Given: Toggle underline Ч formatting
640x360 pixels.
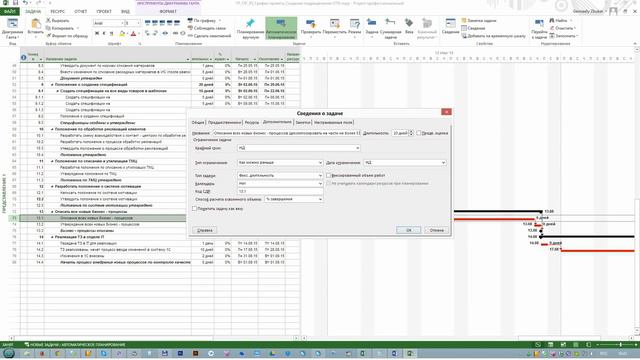Looking at the screenshot, I should click(x=111, y=33).
